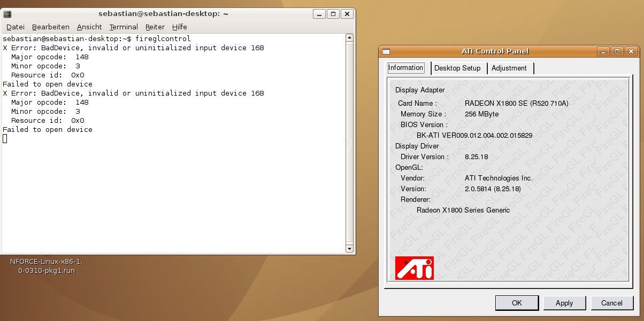Screen dimensions: 644x321
Task: Open the Bearbeiten menu in terminal
Action: [51, 27]
